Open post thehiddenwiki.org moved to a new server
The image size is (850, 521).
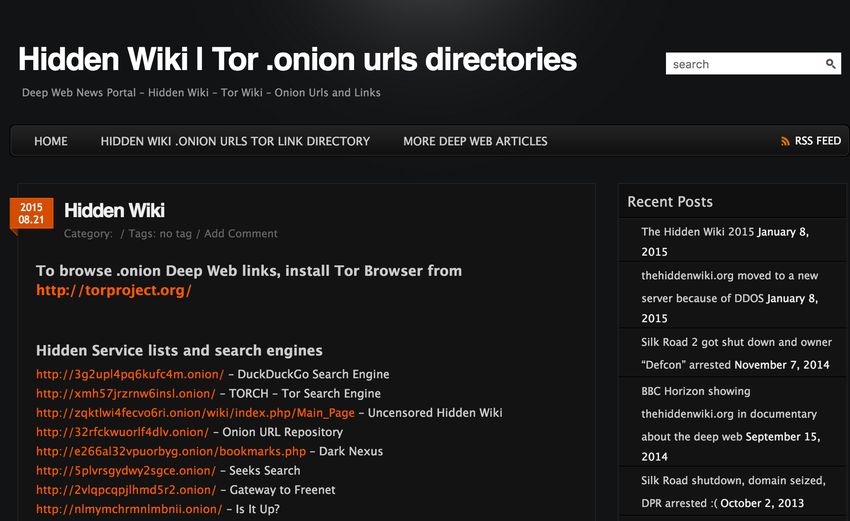pyautogui.click(x=730, y=287)
